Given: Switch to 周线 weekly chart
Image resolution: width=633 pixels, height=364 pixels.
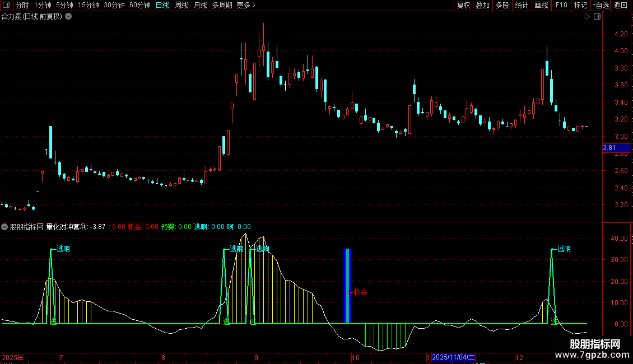Looking at the screenshot, I should pos(181,5).
